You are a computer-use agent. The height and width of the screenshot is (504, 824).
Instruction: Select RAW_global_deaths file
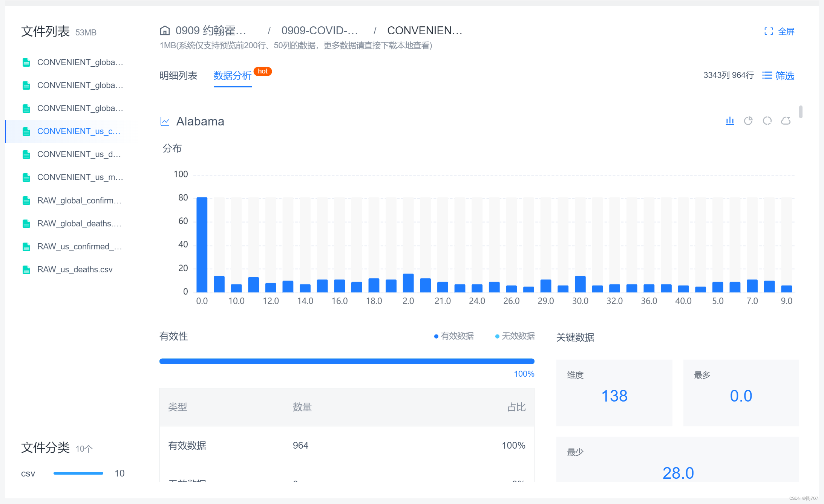click(x=79, y=224)
